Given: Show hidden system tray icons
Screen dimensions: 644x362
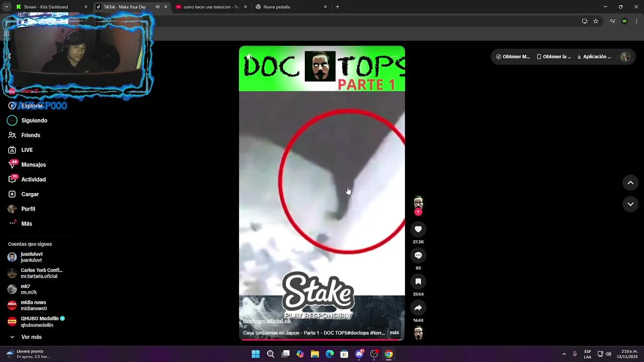Looking at the screenshot, I should [x=564, y=354].
